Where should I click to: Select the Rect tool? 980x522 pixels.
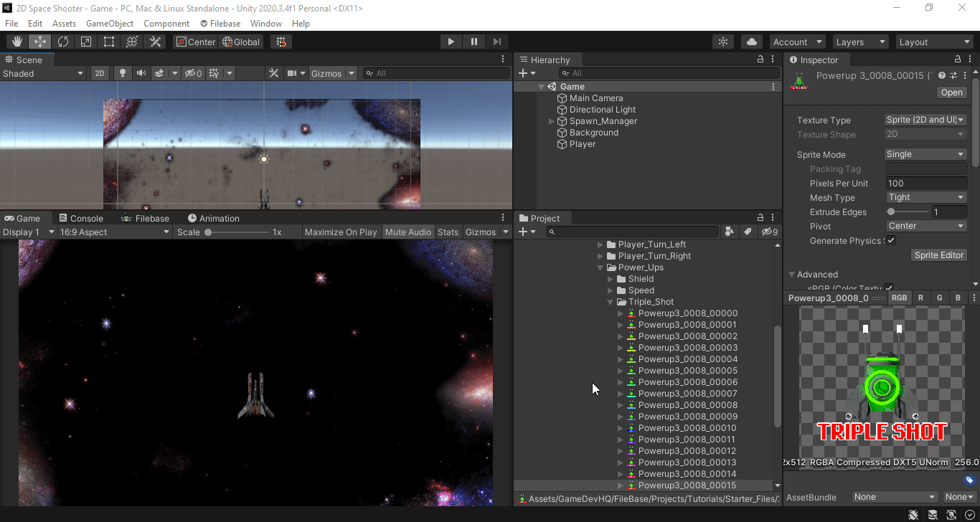(x=109, y=42)
